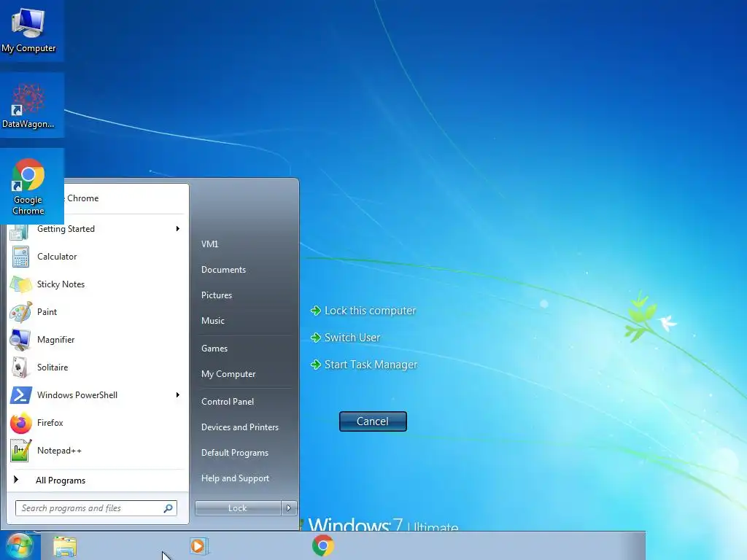Open Control Panel
Image resolution: width=747 pixels, height=560 pixels.
[228, 402]
